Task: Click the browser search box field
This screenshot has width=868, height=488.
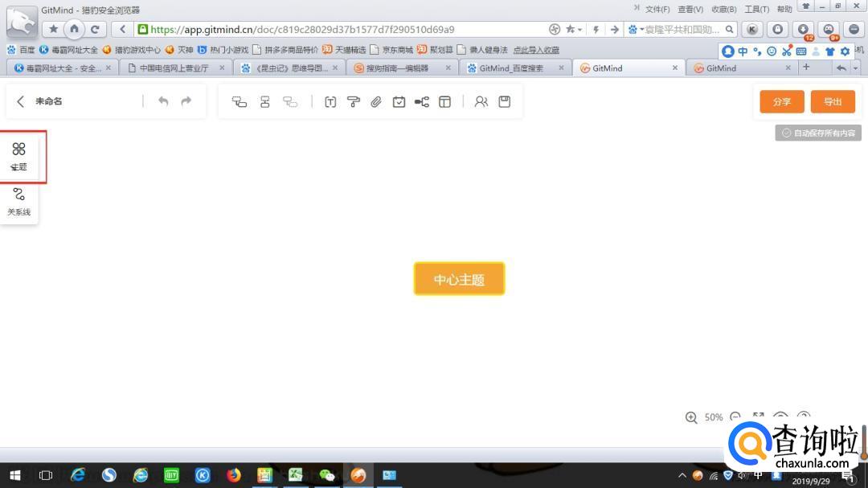Action: pyautogui.click(x=684, y=30)
